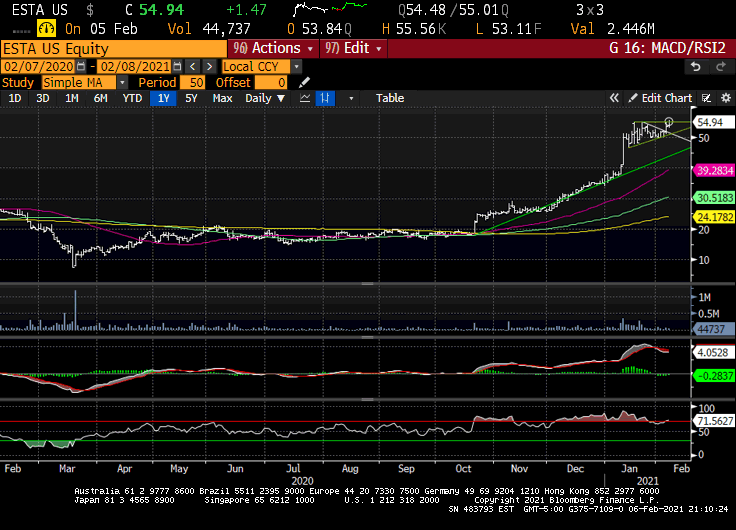Click the yellow 24.1782 moving average label
736x530 pixels.
(x=713, y=217)
